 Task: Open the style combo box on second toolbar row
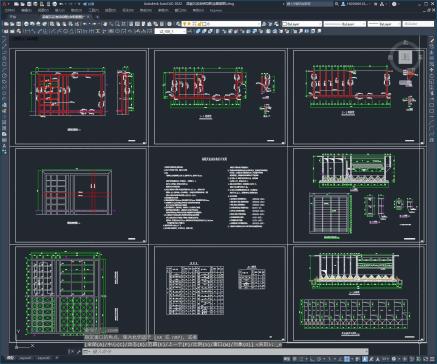[171, 31]
